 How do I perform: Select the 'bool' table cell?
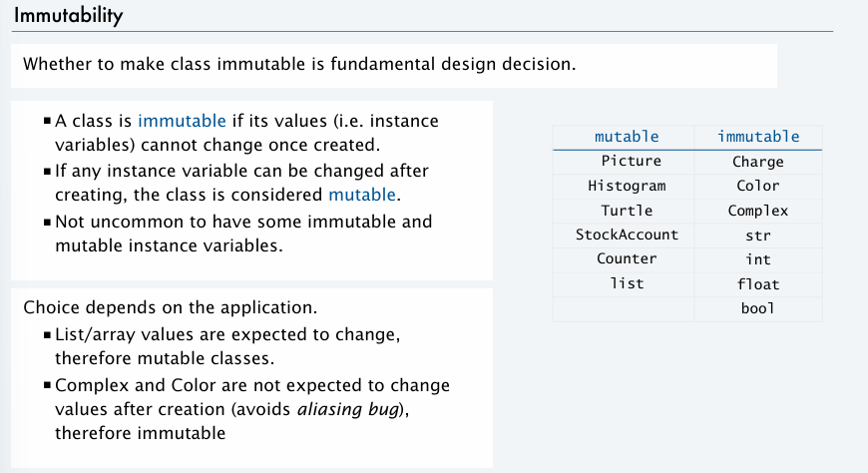758,308
